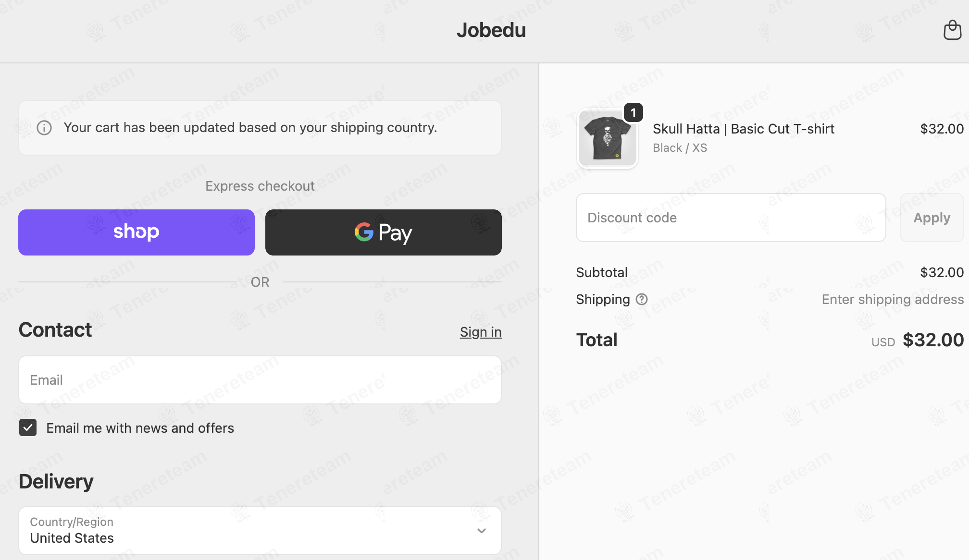Focus the Email input field
Screen dimensions: 969x560
point(260,380)
